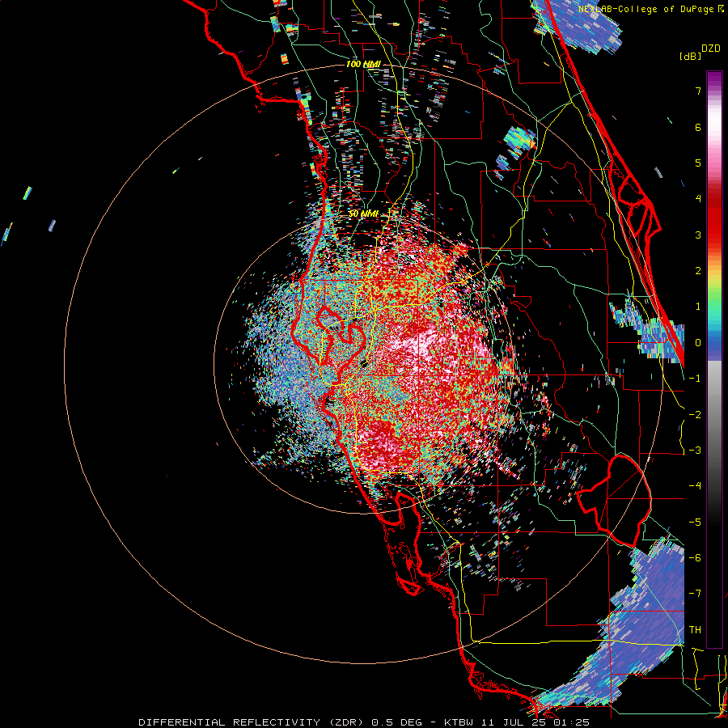Click the '100 NMI' range ring label
This screenshot has width=728, height=728.
(x=363, y=64)
